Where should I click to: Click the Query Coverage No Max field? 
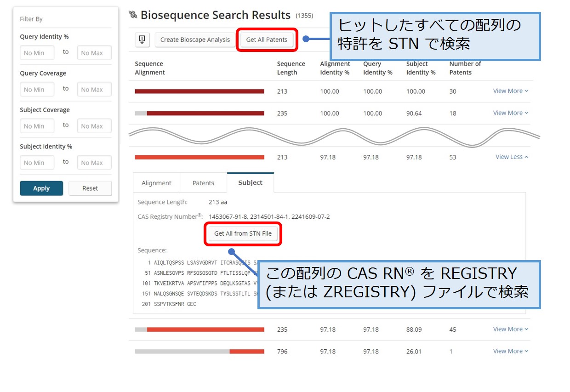click(x=94, y=90)
